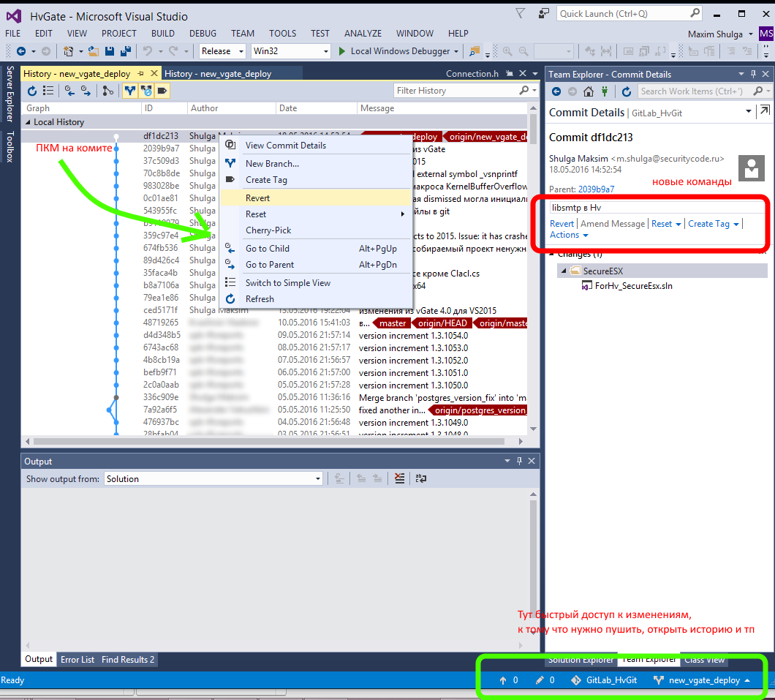
Task: Toggle Word Wrap in Output panel
Action: (420, 478)
